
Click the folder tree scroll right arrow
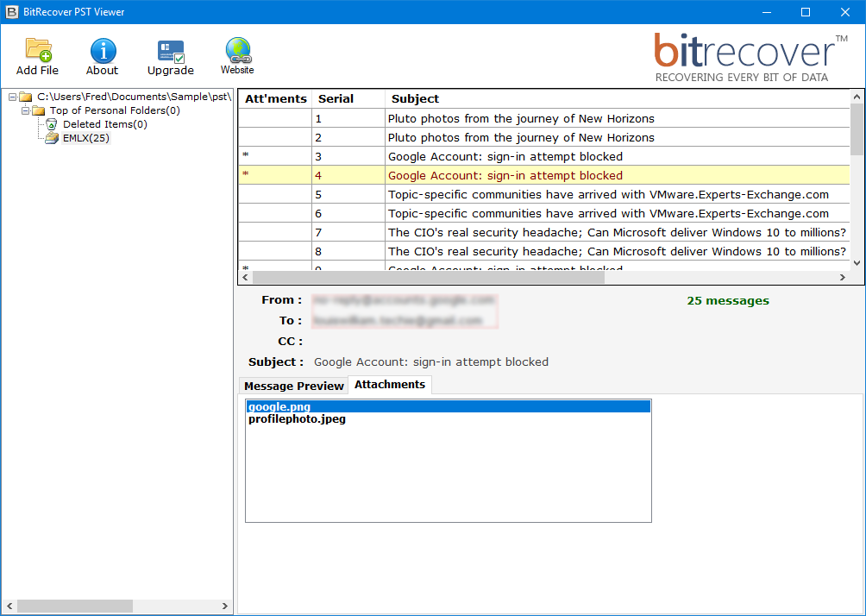click(225, 606)
